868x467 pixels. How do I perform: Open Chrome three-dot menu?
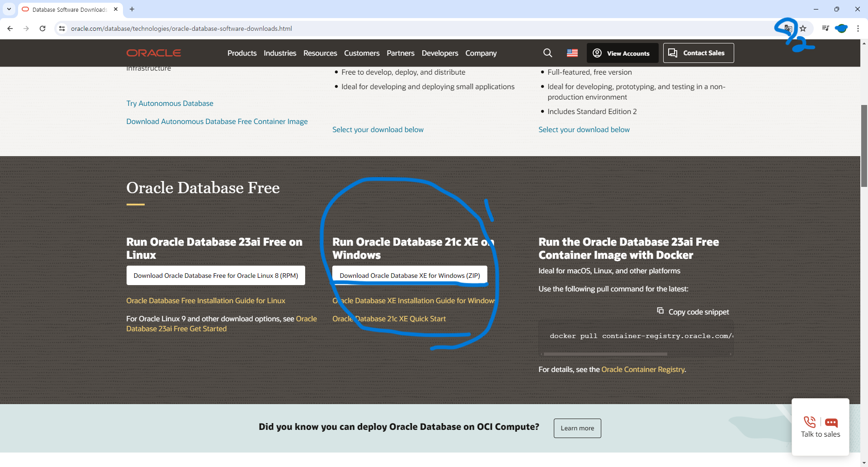pyautogui.click(x=858, y=29)
